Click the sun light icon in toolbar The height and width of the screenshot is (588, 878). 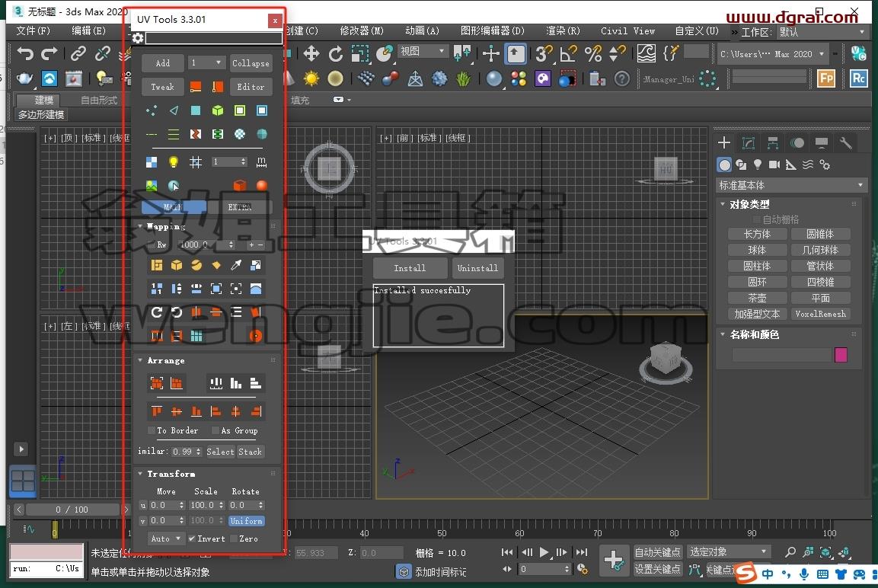pyautogui.click(x=311, y=78)
